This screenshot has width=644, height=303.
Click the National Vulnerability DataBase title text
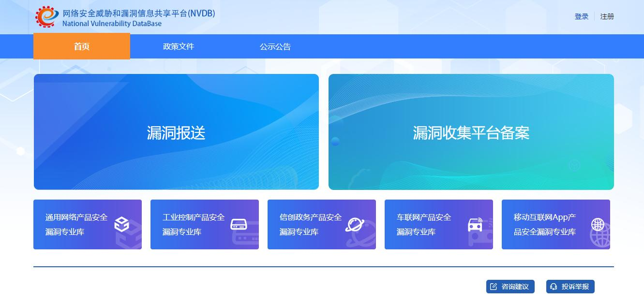tap(112, 24)
